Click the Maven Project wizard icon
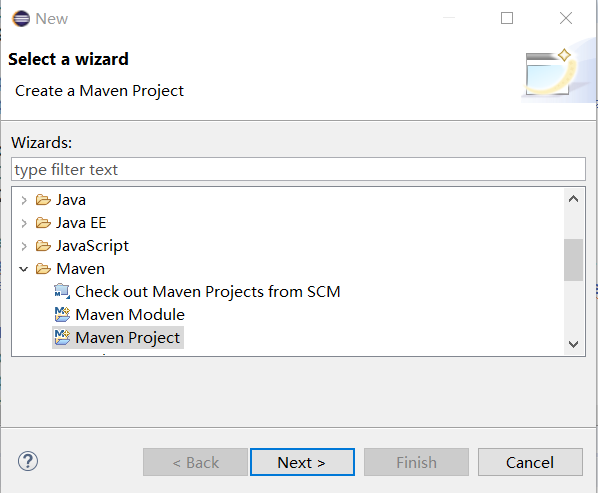 pyautogui.click(x=62, y=337)
